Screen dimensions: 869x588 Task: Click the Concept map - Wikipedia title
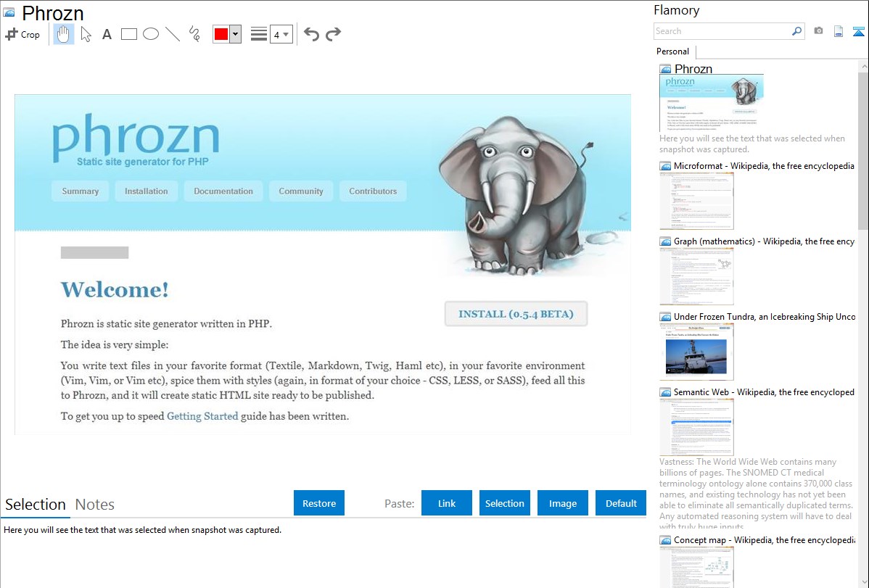click(x=764, y=539)
